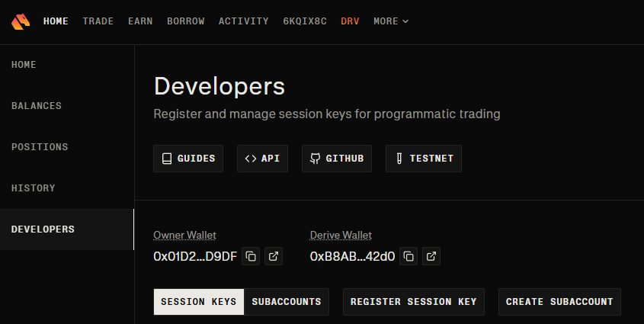Click the Derive logo icon
The width and height of the screenshot is (644, 324).
point(21,21)
